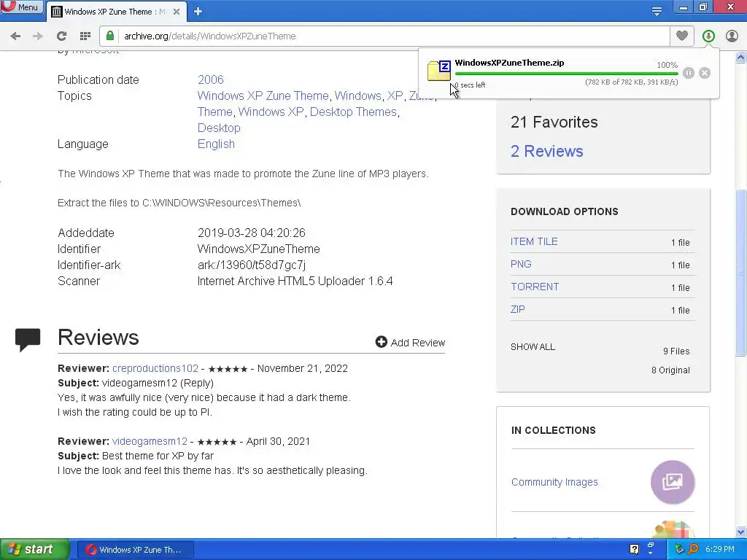Close the Windows XP Zune Theme tab
The width and height of the screenshot is (747, 560).
177,12
